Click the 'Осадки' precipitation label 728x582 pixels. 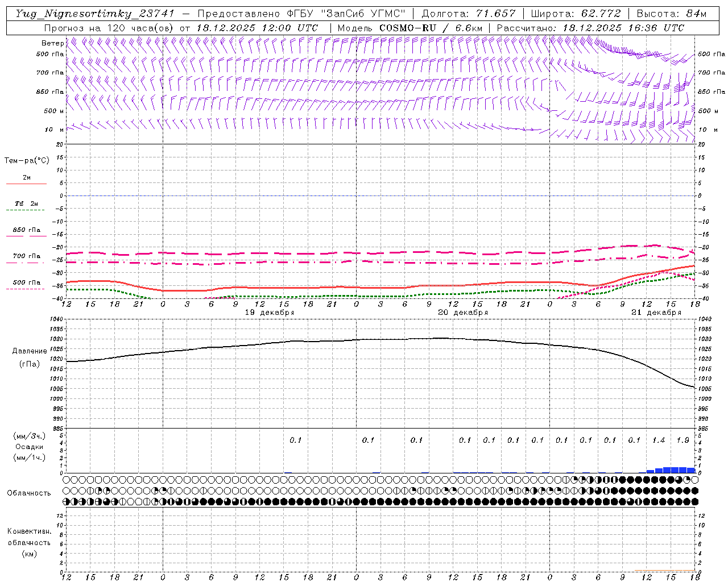point(30,447)
